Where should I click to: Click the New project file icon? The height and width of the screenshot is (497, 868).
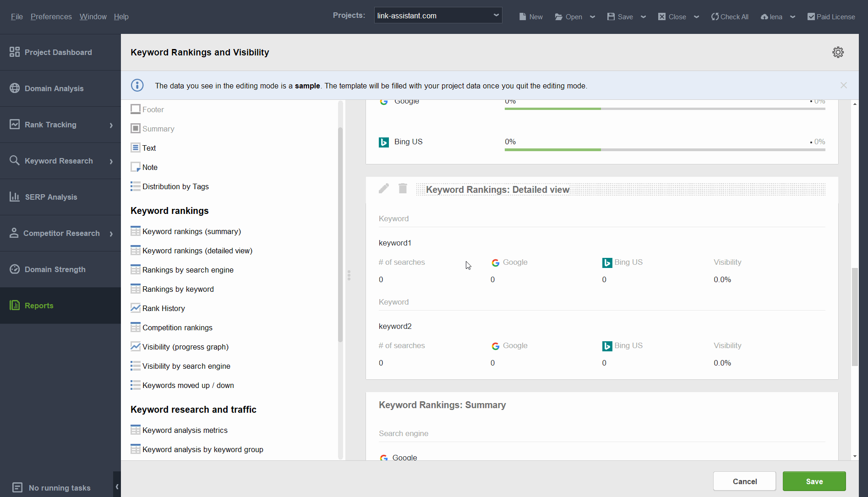[x=523, y=16]
